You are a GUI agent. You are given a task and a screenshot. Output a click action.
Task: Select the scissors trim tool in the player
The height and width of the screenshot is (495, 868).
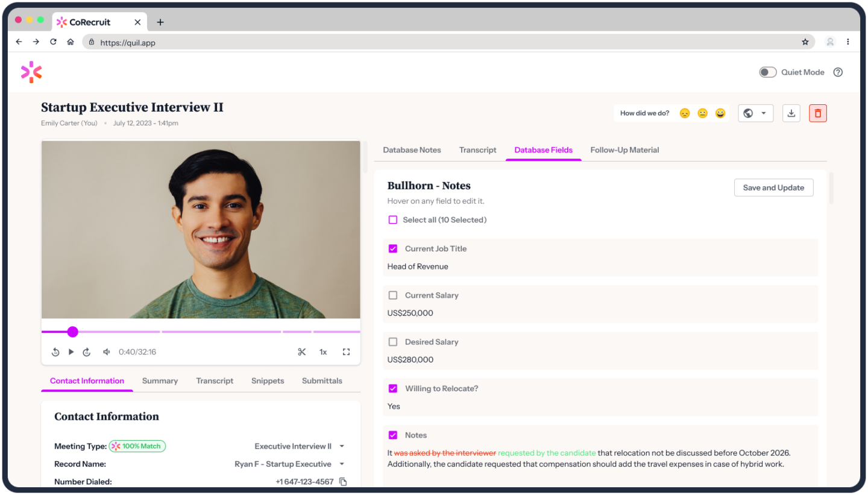point(302,352)
